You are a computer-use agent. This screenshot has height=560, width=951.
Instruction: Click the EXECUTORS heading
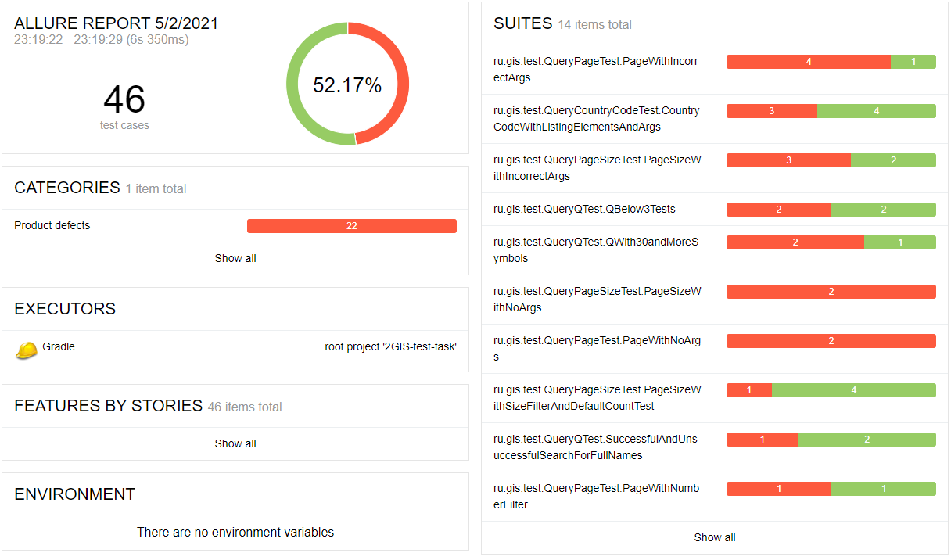65,309
